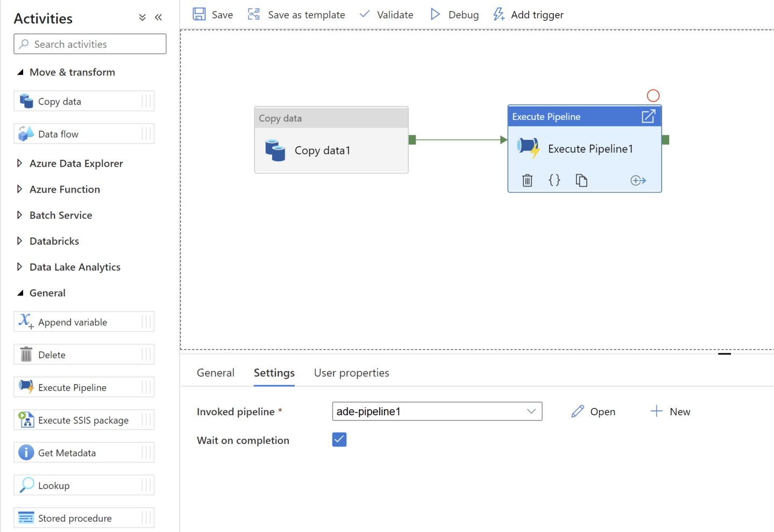The width and height of the screenshot is (774, 532).
Task: Select the Data flow activity
Action: [84, 134]
